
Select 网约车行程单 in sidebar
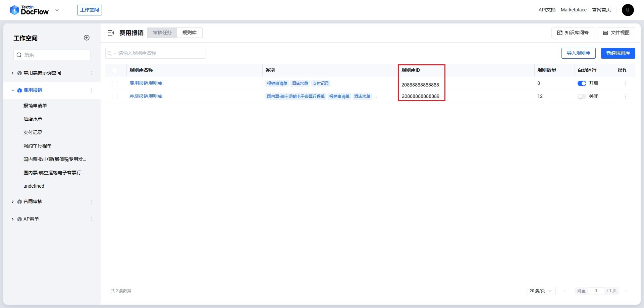38,146
